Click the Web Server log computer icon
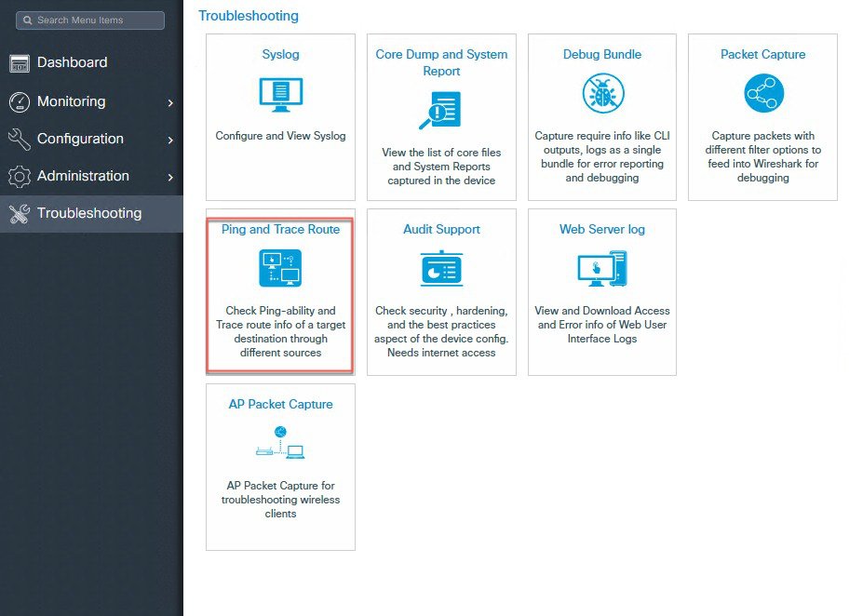 [602, 269]
